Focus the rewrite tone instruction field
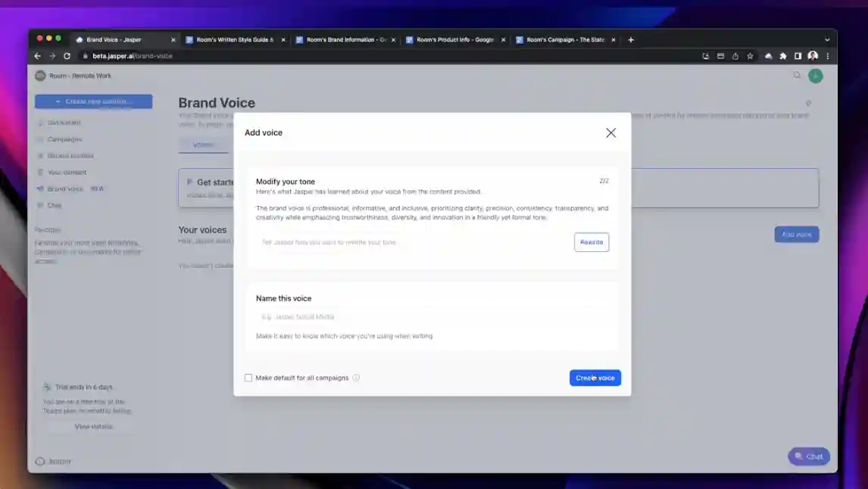The image size is (868, 489). (413, 242)
